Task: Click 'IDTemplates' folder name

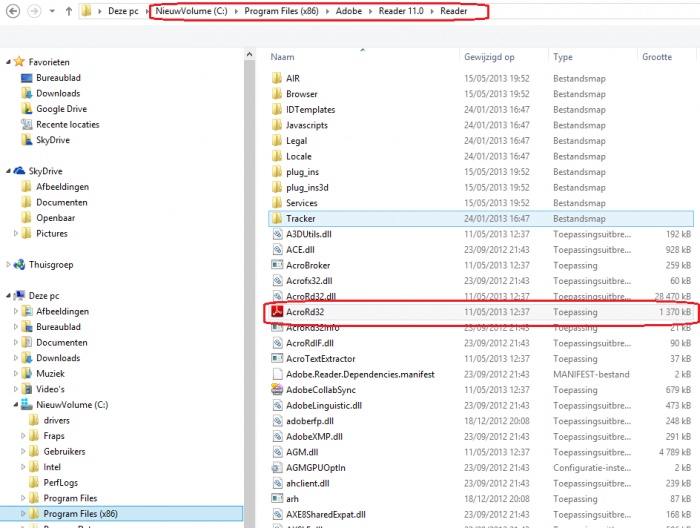Action: tap(310, 109)
